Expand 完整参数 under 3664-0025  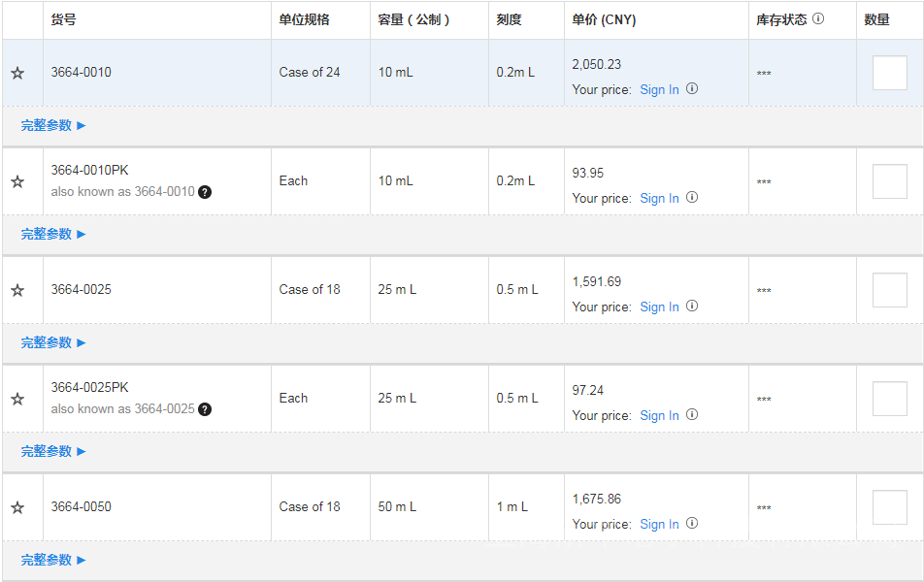pyautogui.click(x=53, y=342)
